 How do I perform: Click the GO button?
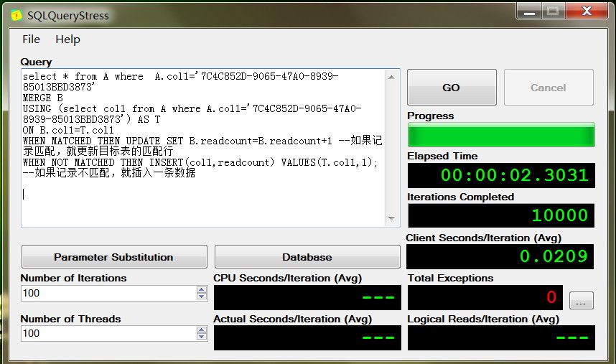[x=452, y=87]
